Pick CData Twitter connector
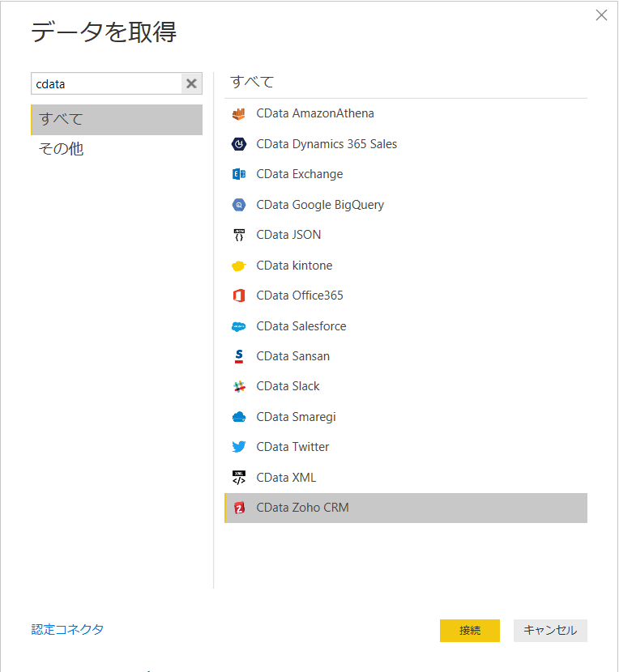619x672 pixels. pos(406,447)
